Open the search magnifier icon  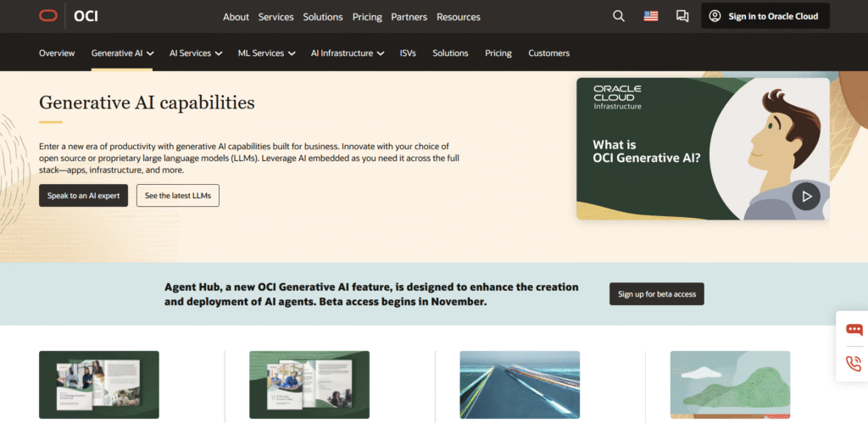pos(619,16)
